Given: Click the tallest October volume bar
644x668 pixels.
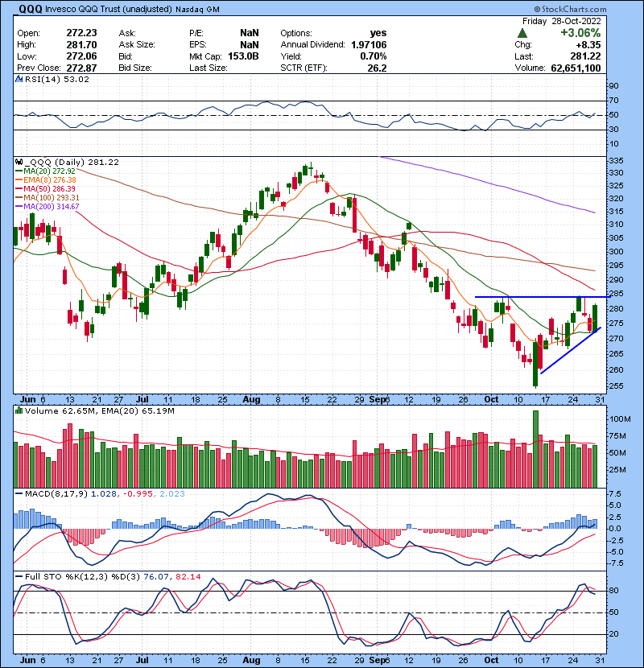Looking at the screenshot, I should tap(536, 449).
